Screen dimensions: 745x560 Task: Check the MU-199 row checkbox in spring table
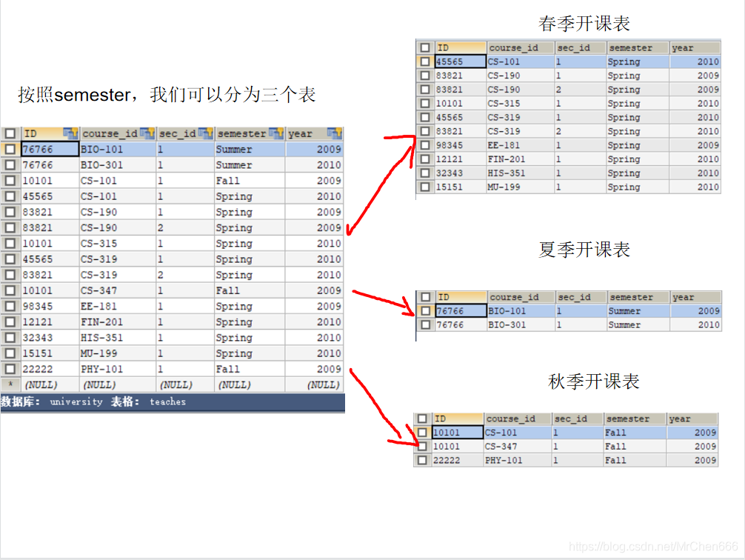pyautogui.click(x=425, y=187)
